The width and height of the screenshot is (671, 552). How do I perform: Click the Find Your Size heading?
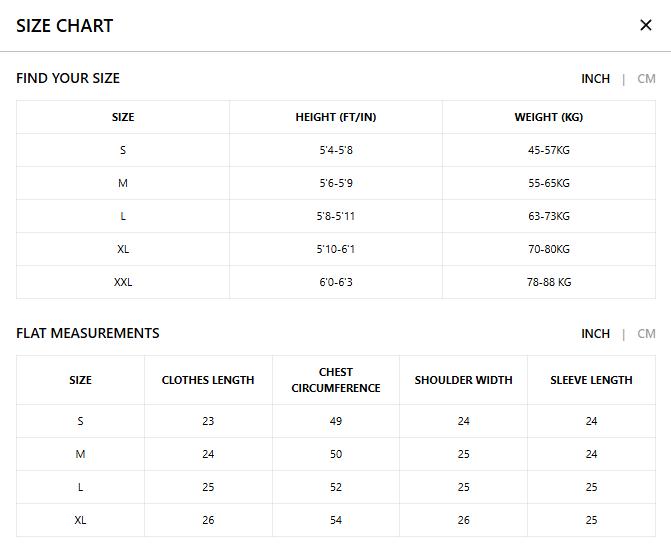(68, 78)
